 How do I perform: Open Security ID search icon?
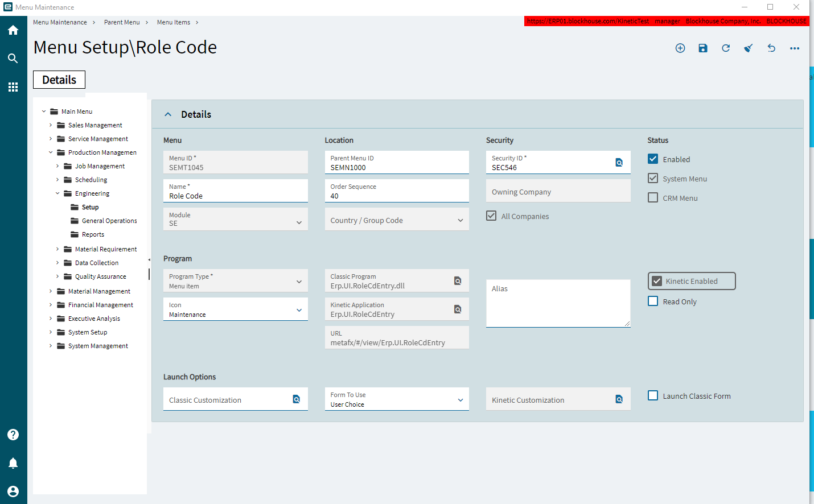pos(619,163)
